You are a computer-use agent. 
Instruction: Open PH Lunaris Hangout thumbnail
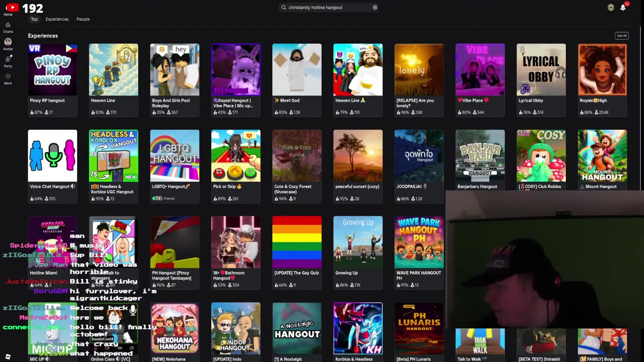click(x=419, y=328)
